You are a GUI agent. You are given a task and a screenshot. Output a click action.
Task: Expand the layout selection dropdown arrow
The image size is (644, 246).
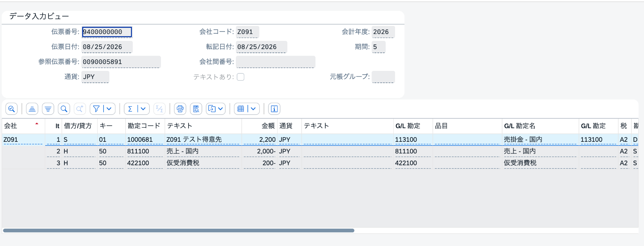(x=254, y=109)
